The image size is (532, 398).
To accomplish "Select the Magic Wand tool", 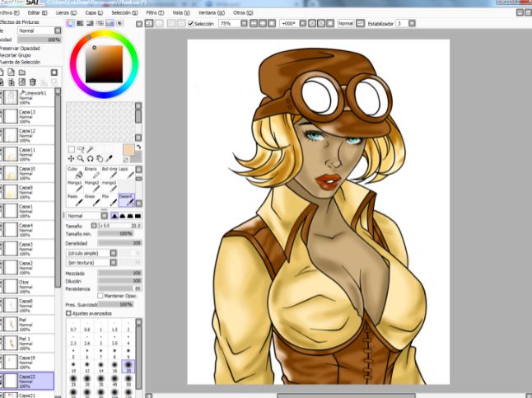I will point(90,149).
